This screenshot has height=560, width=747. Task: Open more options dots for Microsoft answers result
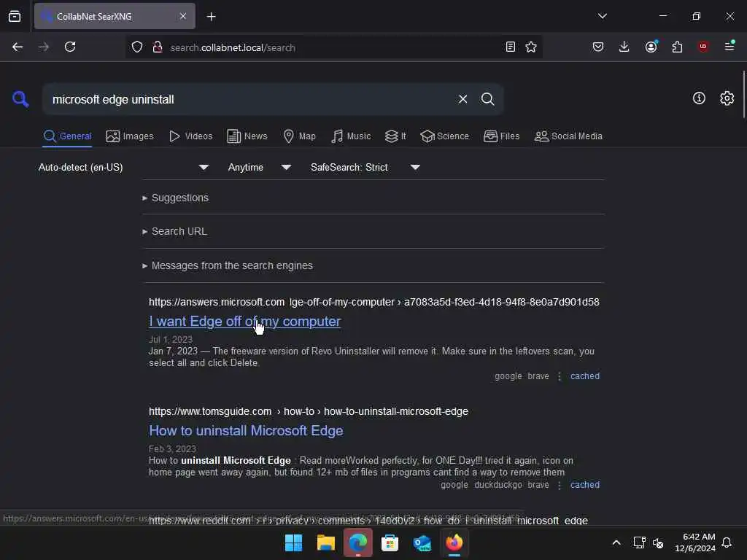(560, 376)
